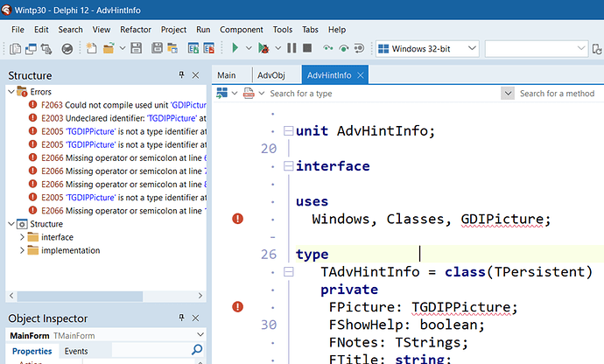Pin the Object Inspector panel
The height and width of the screenshot is (364, 604).
point(181,318)
